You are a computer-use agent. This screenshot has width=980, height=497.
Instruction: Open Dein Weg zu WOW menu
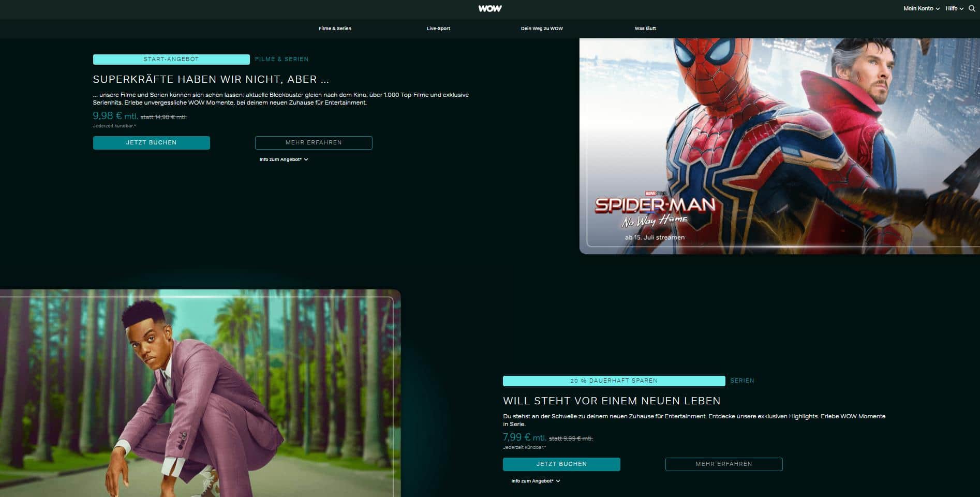[x=542, y=28]
